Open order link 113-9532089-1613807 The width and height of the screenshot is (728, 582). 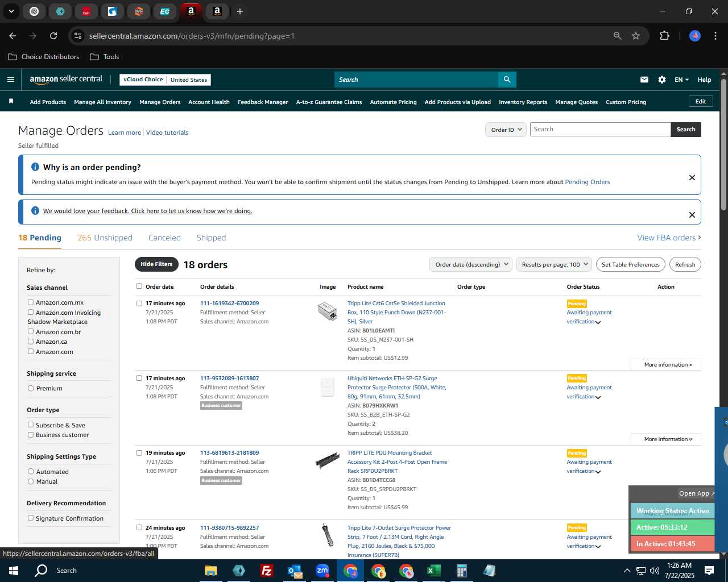point(229,378)
